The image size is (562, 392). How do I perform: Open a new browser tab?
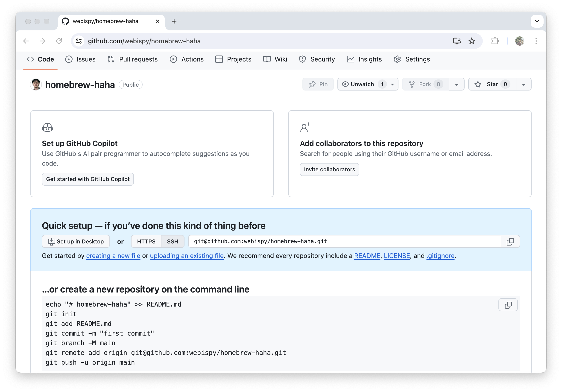pos(174,21)
